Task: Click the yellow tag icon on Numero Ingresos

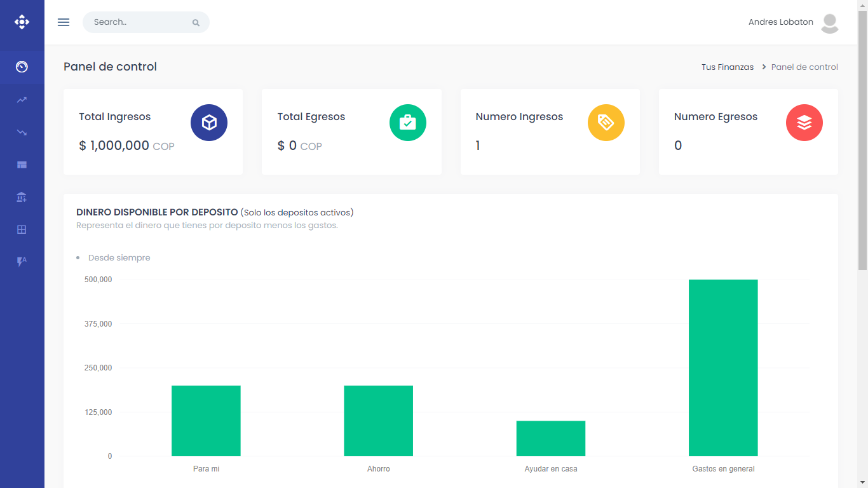Action: pos(606,123)
